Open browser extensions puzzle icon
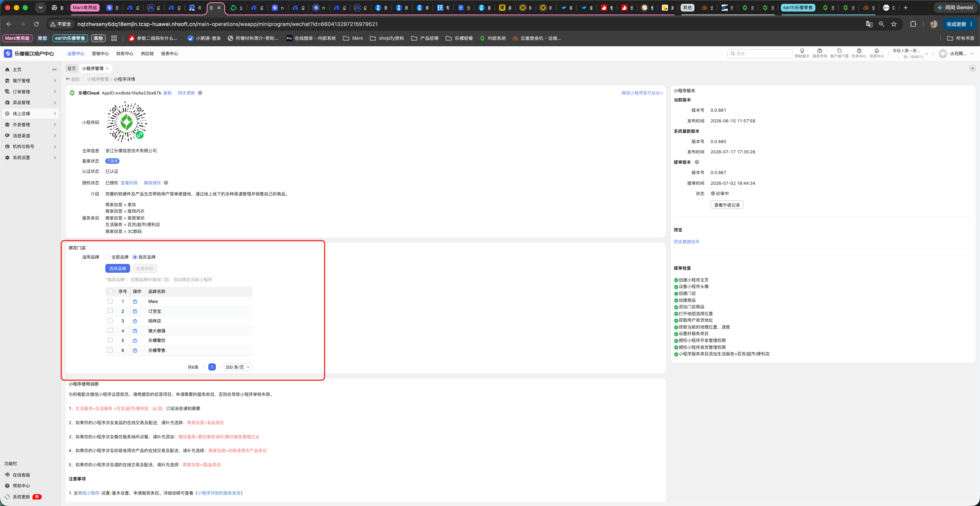 tap(913, 24)
